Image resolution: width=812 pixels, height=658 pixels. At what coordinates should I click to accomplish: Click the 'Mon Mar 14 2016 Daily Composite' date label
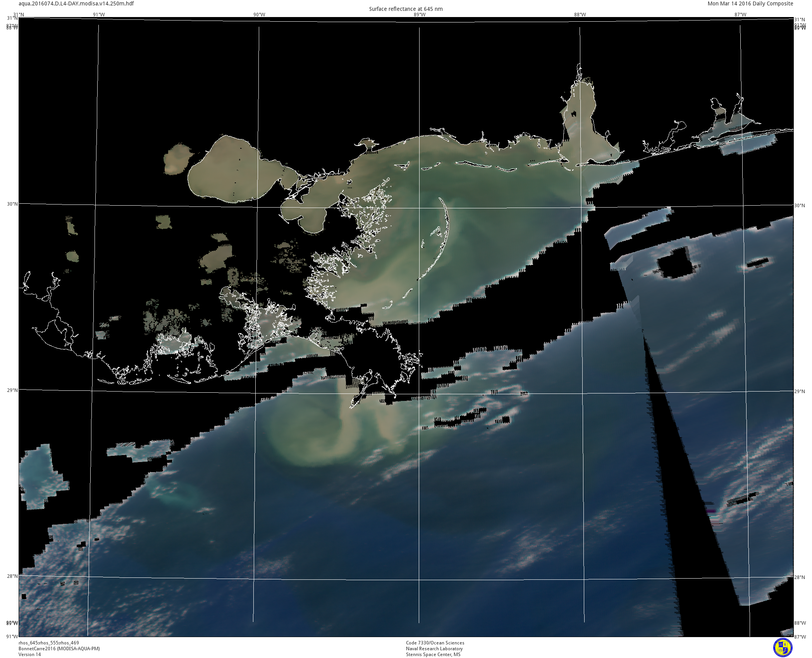click(750, 3)
